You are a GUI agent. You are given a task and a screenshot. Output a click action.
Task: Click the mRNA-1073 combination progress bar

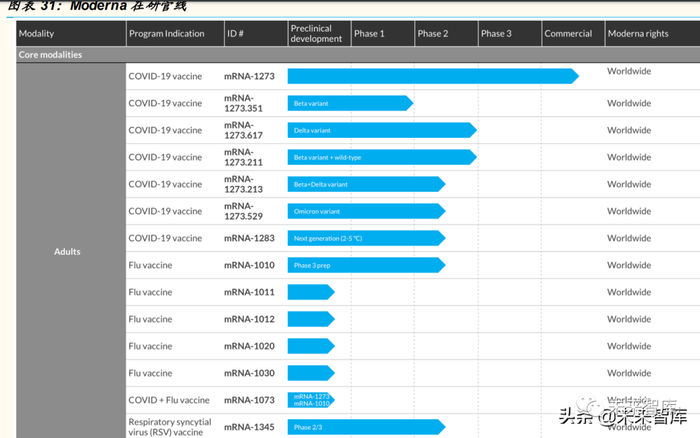pos(311,400)
